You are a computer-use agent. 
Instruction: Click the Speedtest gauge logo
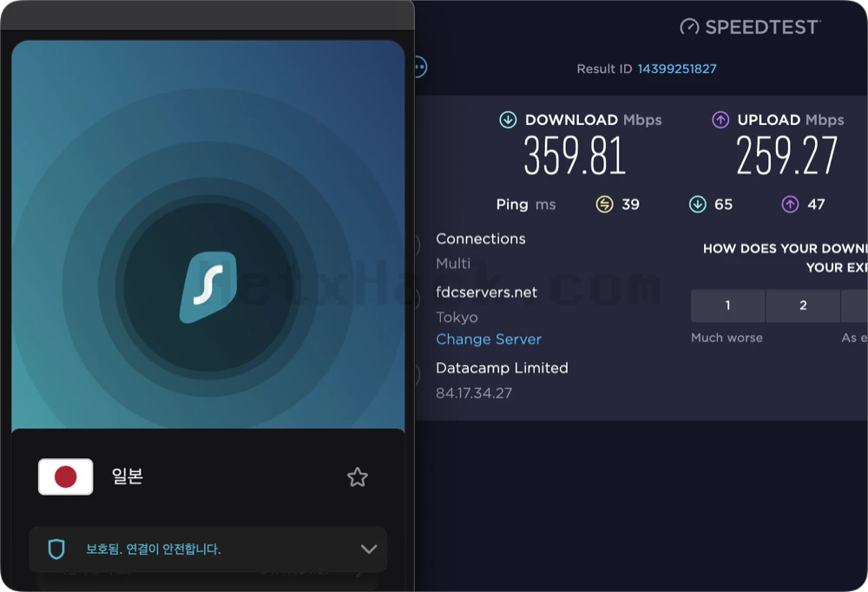689,27
